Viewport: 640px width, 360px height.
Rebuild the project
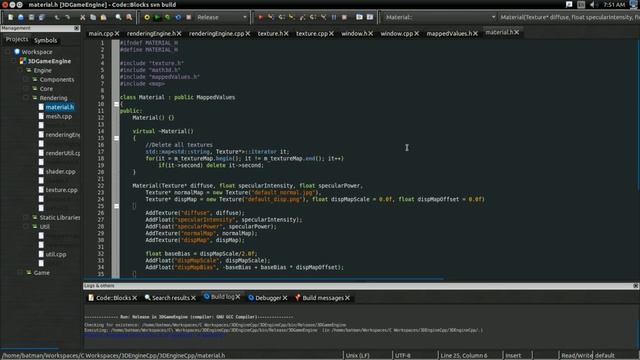click(178, 17)
